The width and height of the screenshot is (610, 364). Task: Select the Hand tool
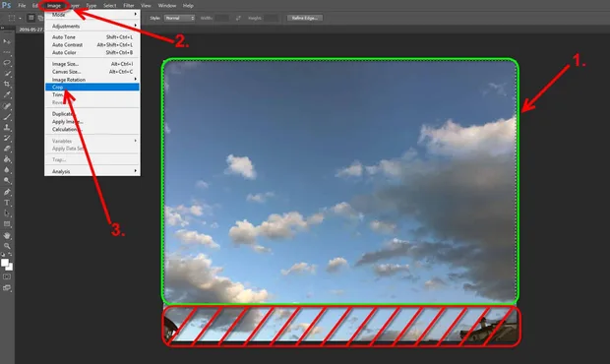point(7,235)
